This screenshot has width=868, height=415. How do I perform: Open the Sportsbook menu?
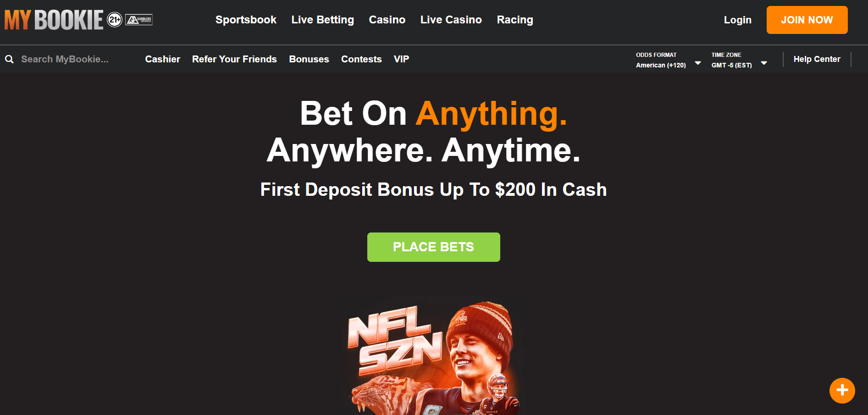click(x=246, y=20)
